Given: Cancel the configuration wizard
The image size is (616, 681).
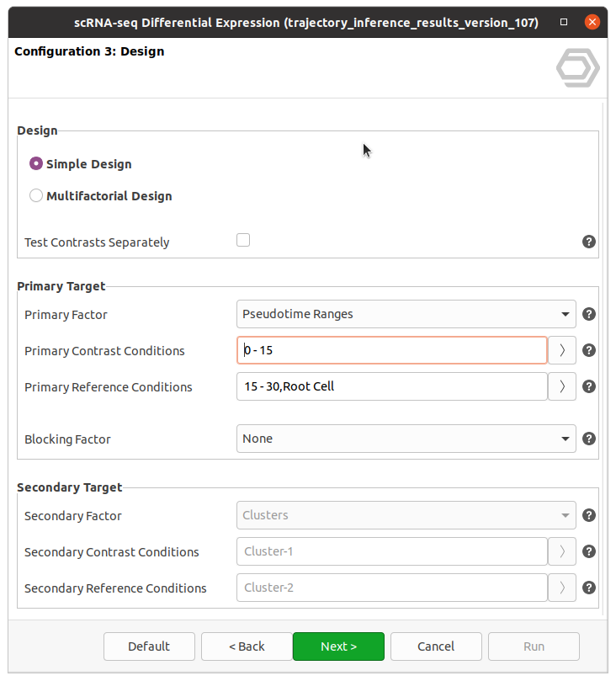Looking at the screenshot, I should [436, 646].
